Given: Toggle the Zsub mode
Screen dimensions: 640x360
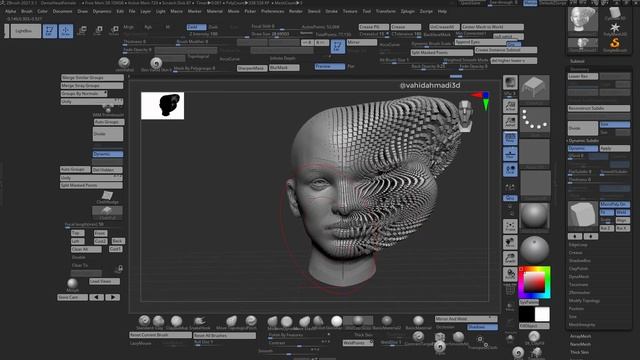Looking at the screenshot, I should tap(213, 27).
